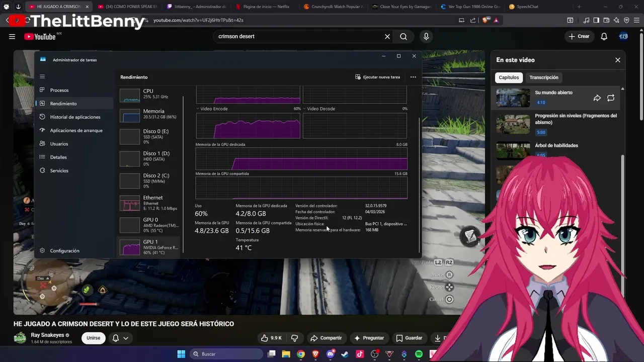Select the CPU performance item

(149, 95)
